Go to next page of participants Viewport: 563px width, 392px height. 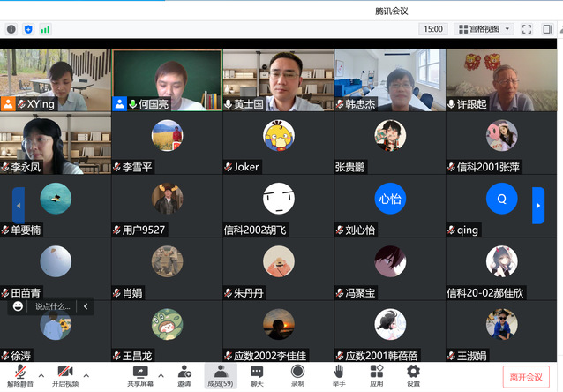pyautogui.click(x=538, y=206)
